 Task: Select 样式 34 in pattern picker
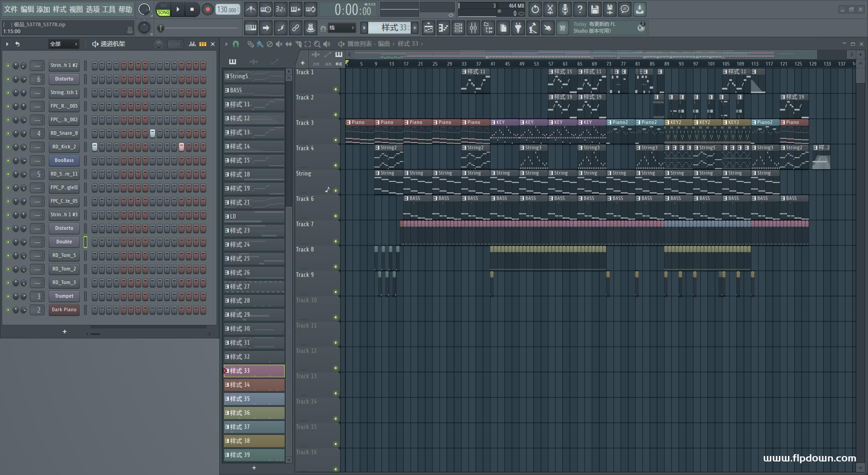click(254, 385)
